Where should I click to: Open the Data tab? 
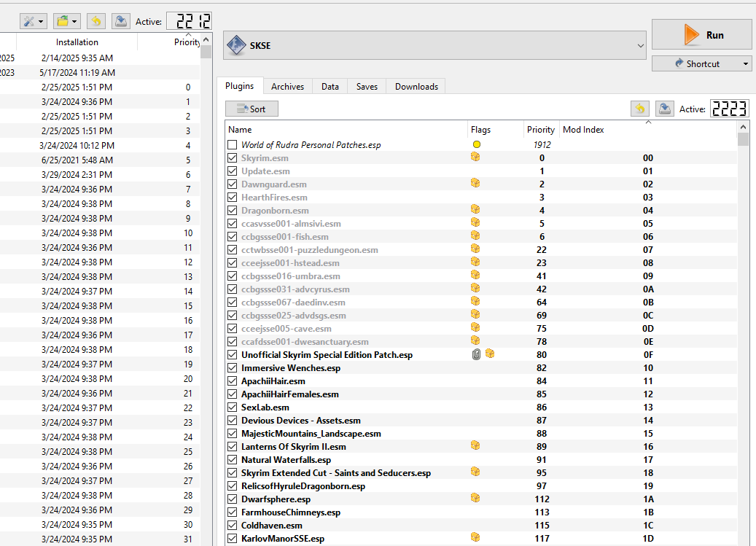pos(330,86)
